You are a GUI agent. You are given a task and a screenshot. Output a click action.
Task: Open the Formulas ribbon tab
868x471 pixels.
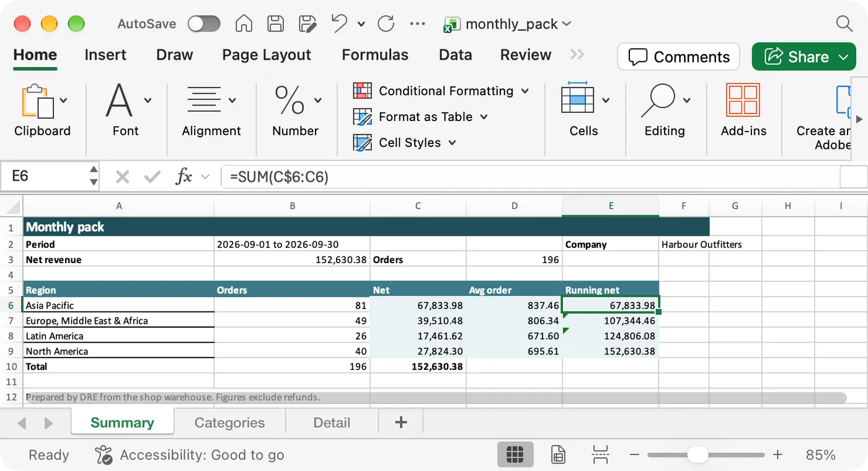pos(375,55)
